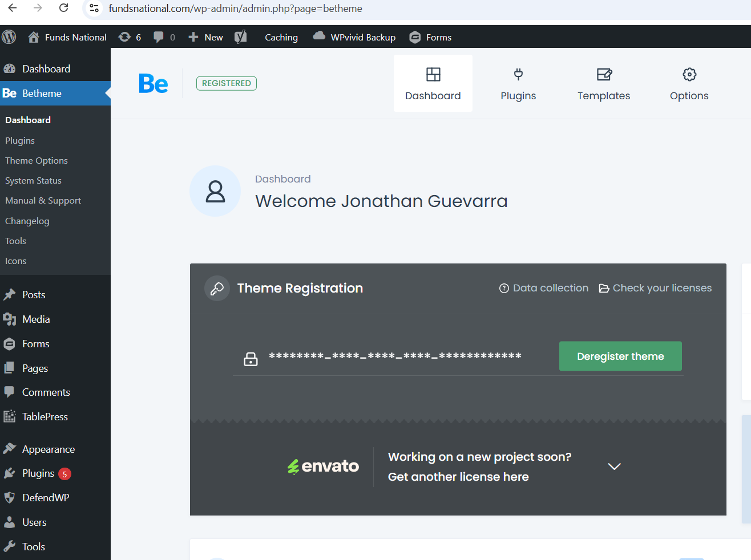Click the envato logo
The width and height of the screenshot is (751, 560).
323,466
